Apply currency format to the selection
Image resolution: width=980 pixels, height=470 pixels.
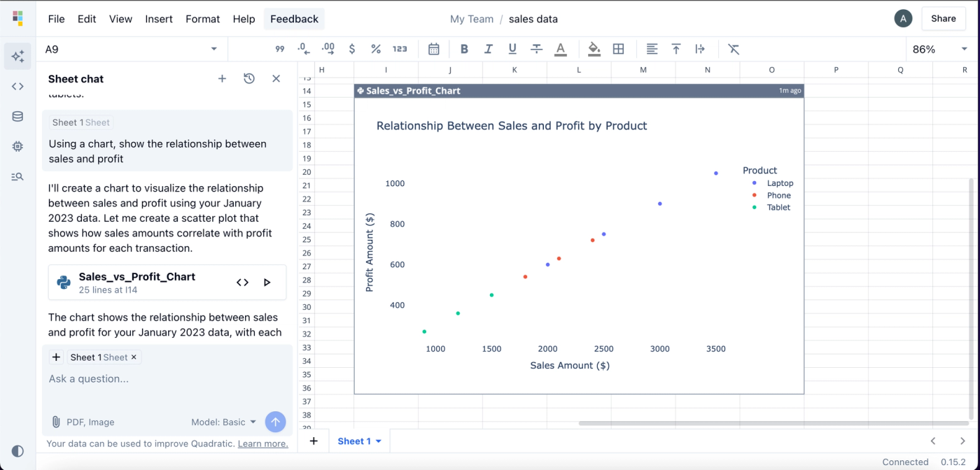coord(352,49)
